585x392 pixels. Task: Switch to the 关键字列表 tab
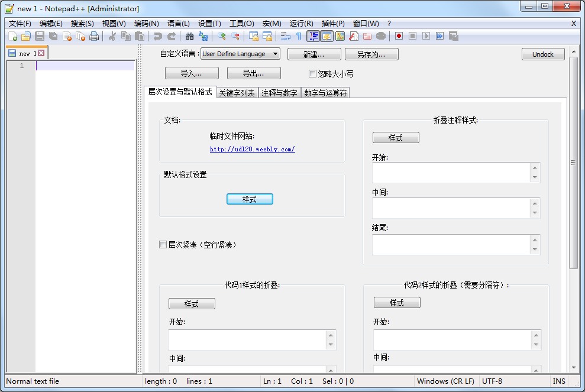237,93
